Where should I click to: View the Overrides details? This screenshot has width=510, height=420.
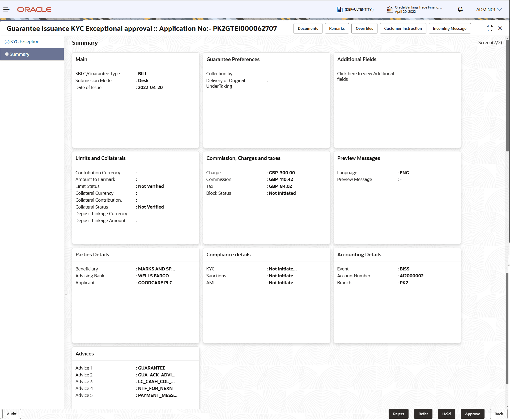(364, 28)
